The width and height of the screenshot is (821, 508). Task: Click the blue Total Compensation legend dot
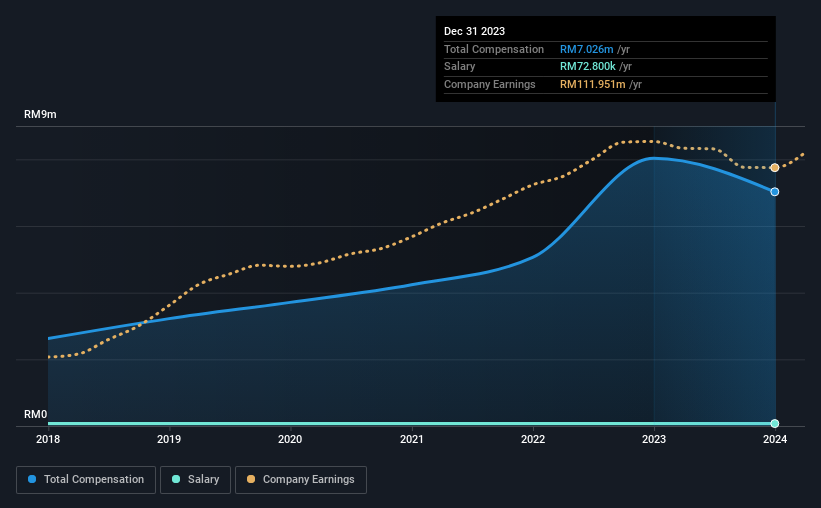tap(32, 479)
